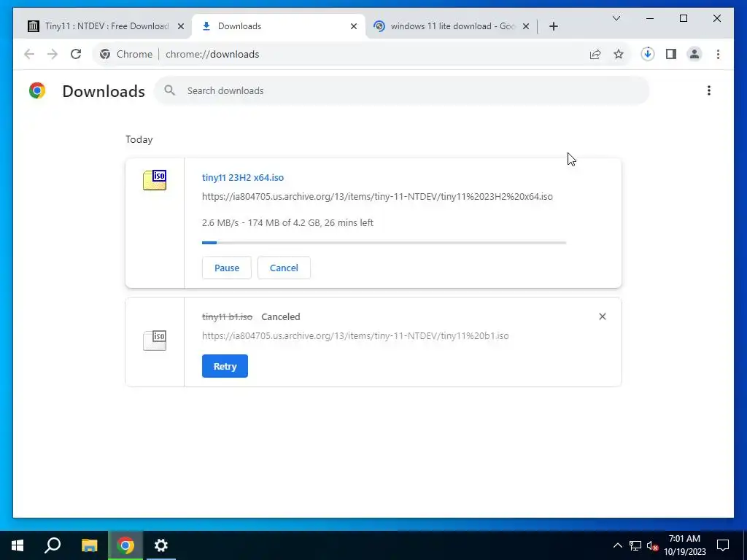Bookmark this tab with the star icon
747x560 pixels.
[619, 54]
